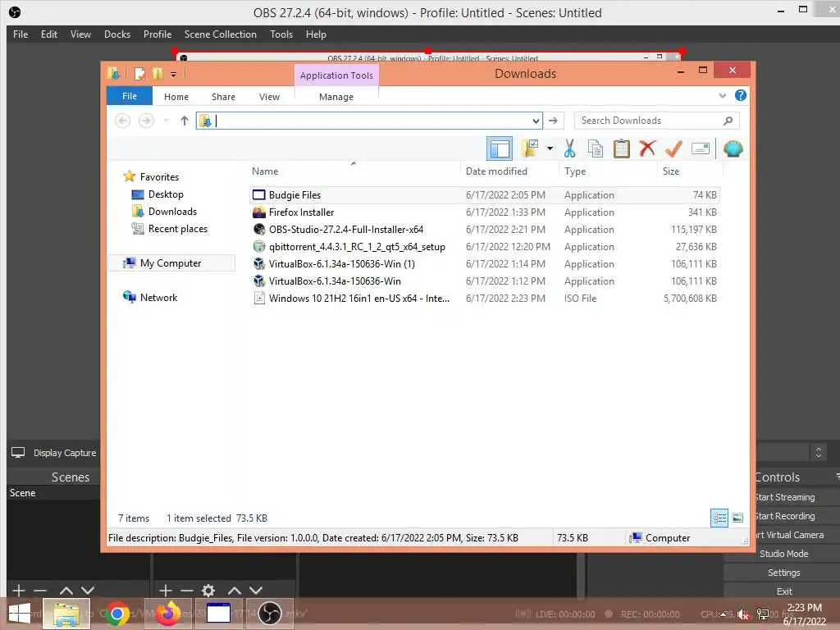This screenshot has height=630, width=840.
Task: Open Desktop under Favorites
Action: 166,194
